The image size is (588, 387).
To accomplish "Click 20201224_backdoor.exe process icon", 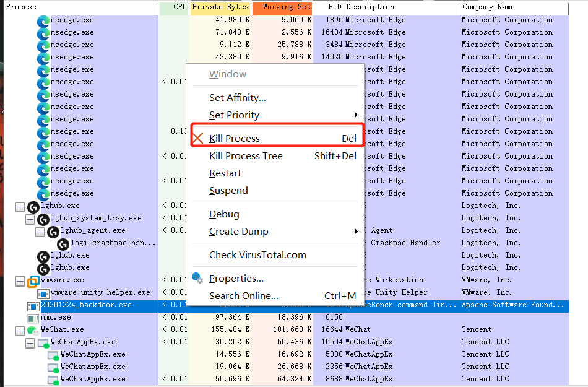I will 33,306.
